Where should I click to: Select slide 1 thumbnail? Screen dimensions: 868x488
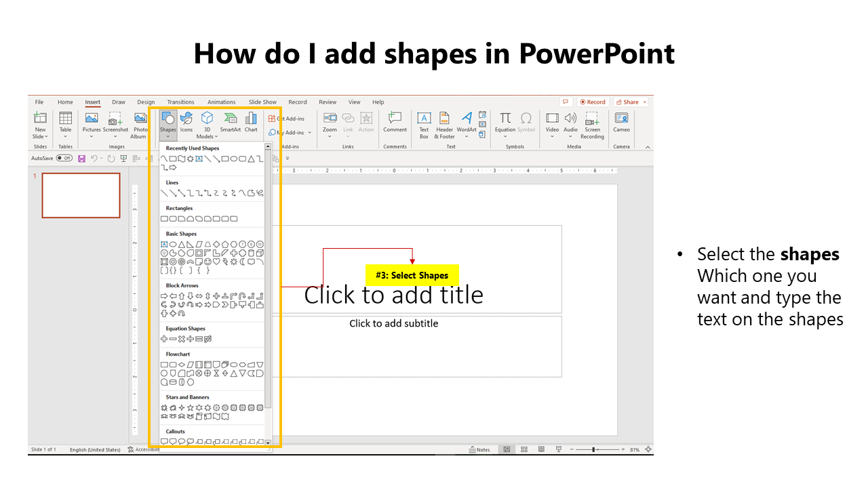tap(81, 195)
